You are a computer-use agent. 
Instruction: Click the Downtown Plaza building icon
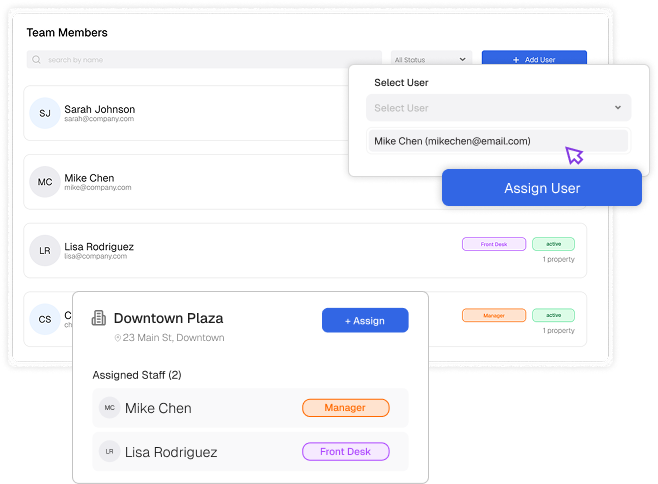point(99,318)
